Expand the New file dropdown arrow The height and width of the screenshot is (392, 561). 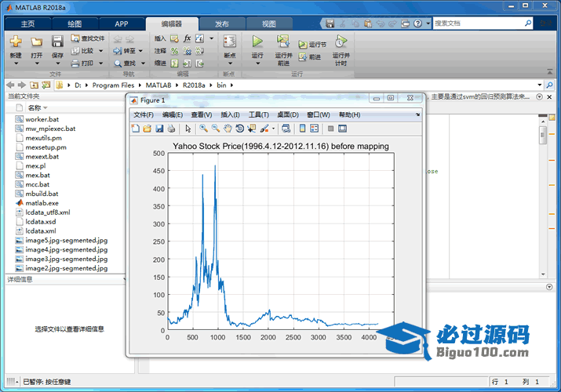tap(16, 64)
